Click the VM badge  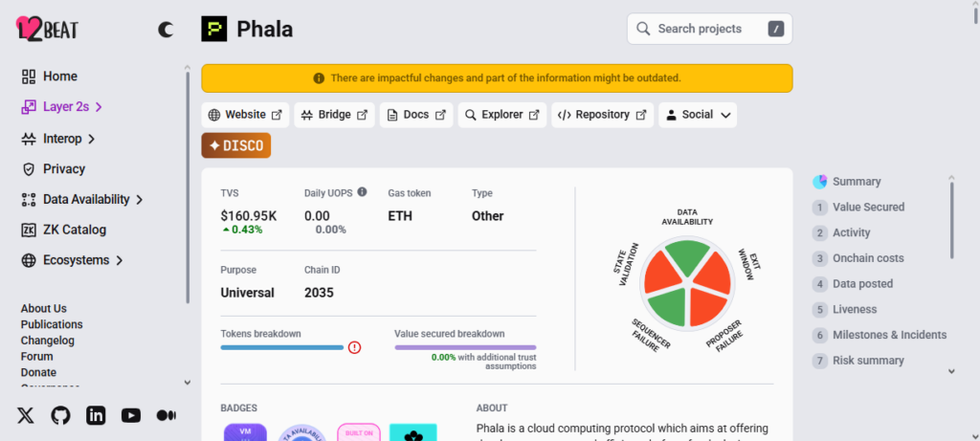[x=245, y=432]
